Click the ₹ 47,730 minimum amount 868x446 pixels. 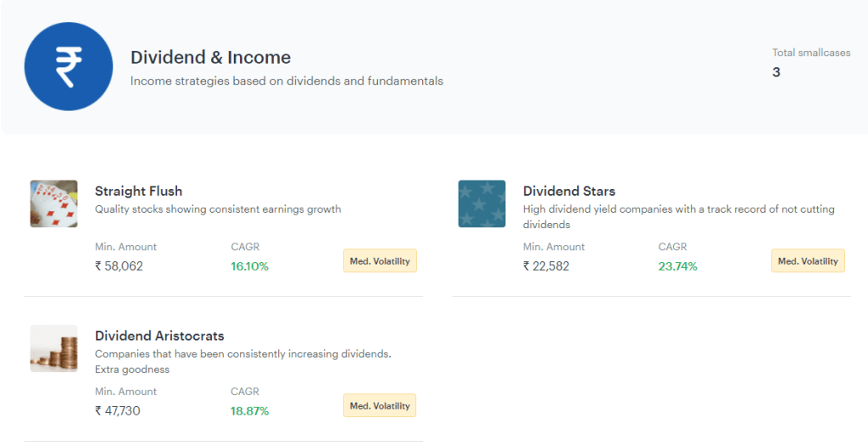[117, 410]
